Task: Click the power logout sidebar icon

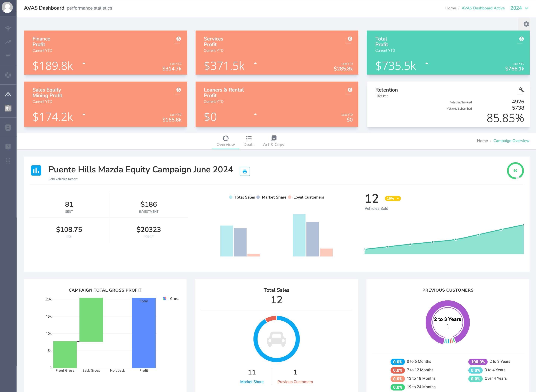Action: coord(8,160)
